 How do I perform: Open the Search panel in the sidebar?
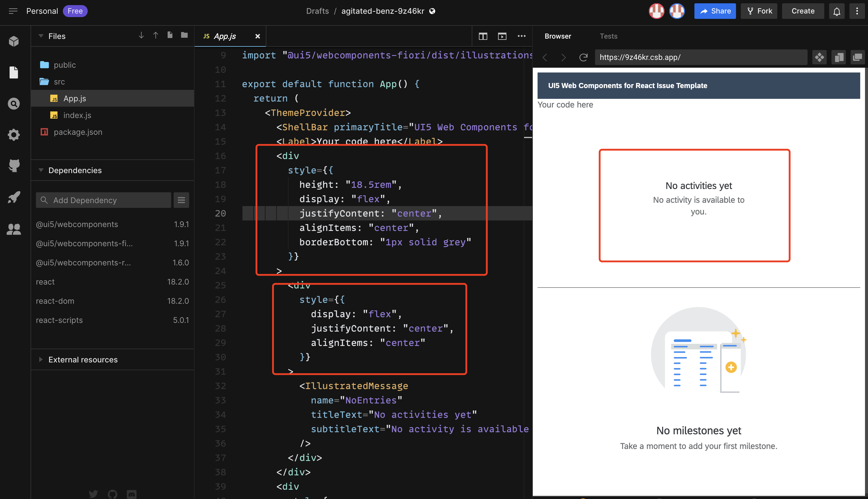pos(14,104)
